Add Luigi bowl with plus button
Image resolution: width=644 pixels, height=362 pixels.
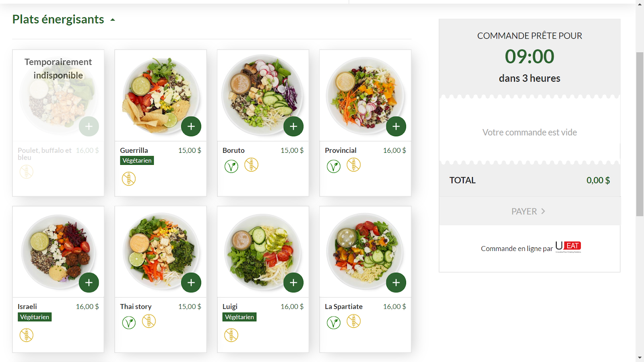[293, 282]
